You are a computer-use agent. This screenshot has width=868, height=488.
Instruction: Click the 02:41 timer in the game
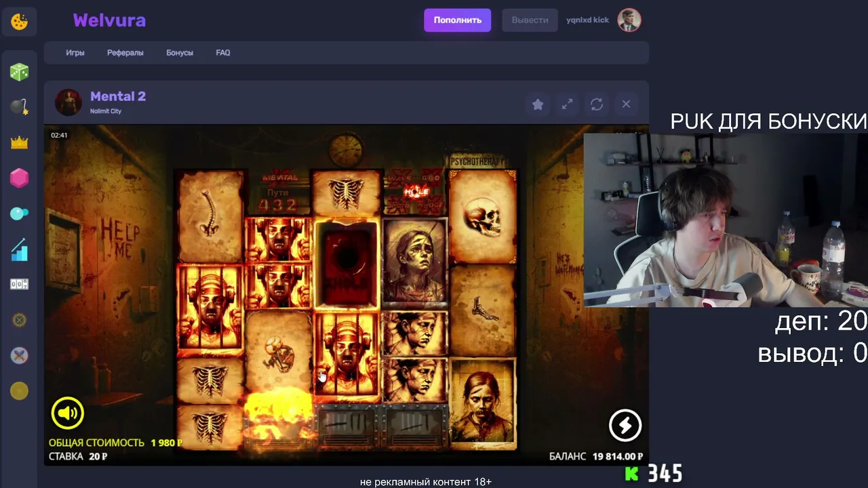59,135
